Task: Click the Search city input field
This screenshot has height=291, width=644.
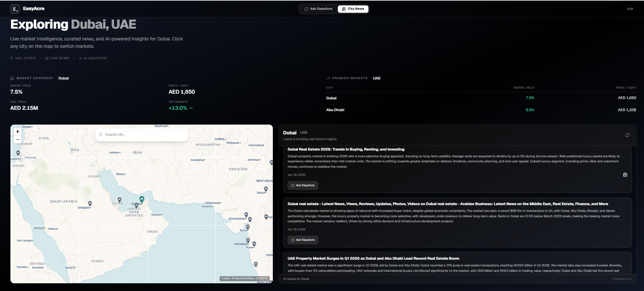Action: pyautogui.click(x=142, y=134)
